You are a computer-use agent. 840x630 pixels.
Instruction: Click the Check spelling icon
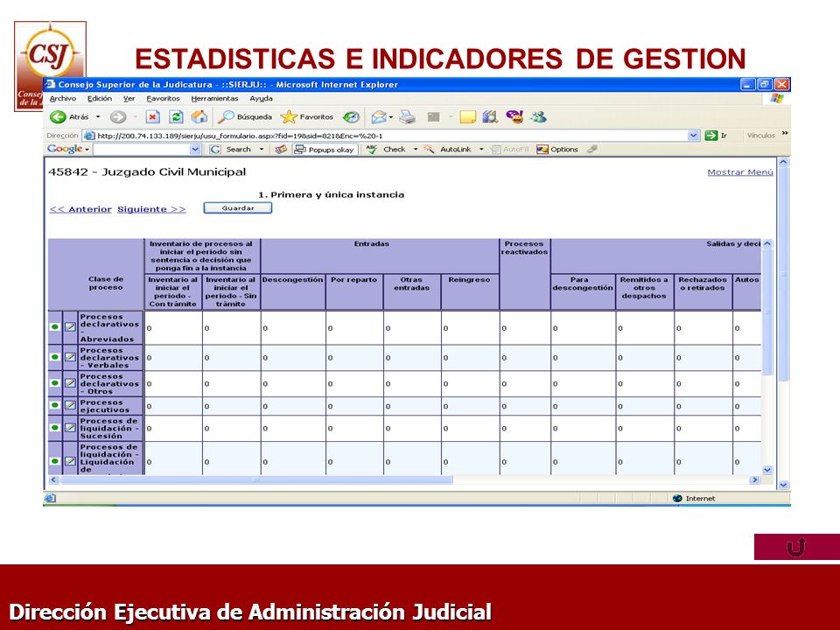(x=372, y=150)
